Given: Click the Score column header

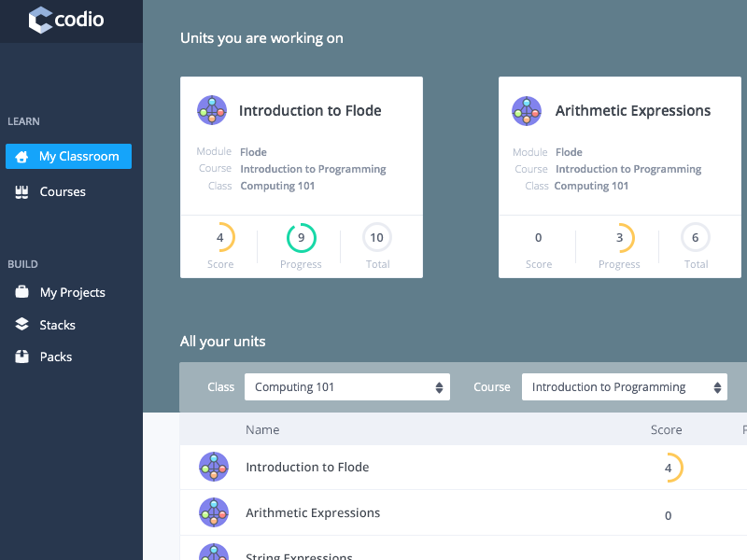Looking at the screenshot, I should pos(666,429).
